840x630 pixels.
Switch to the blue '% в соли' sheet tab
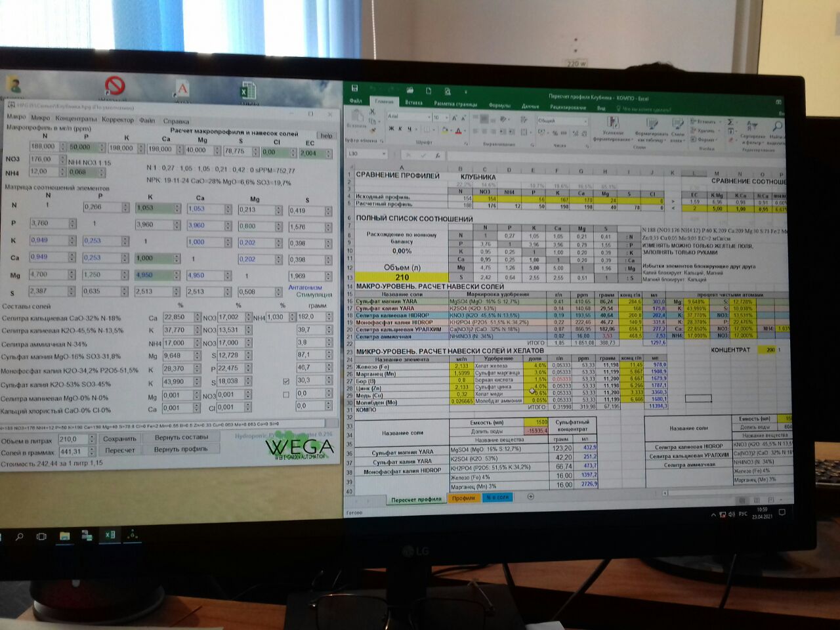tap(497, 497)
